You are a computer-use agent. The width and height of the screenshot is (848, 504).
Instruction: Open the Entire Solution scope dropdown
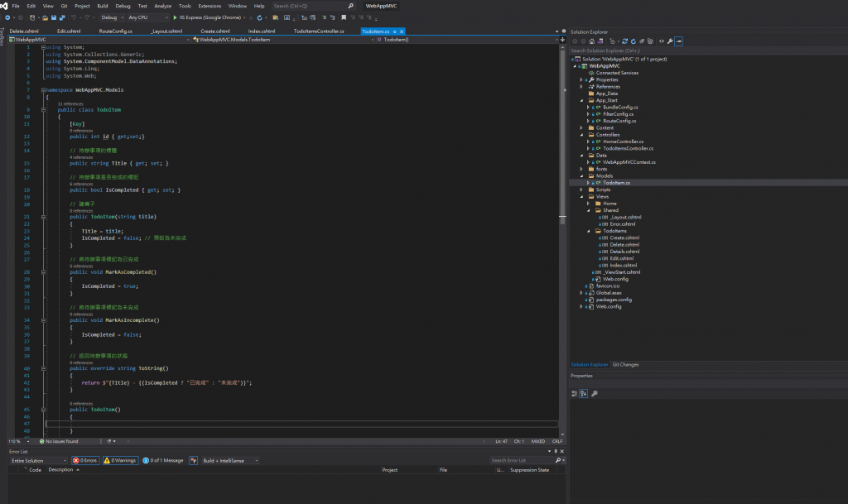[x=37, y=460]
